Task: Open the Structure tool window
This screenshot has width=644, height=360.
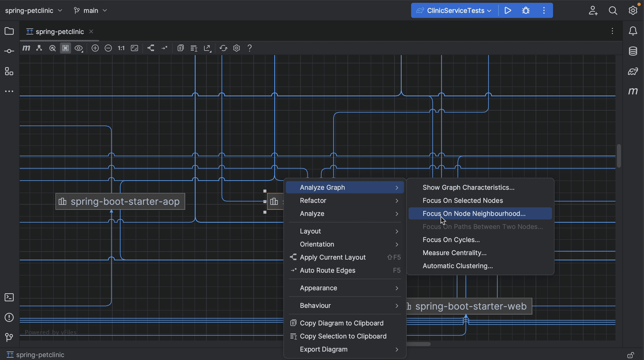Action: (x=9, y=71)
